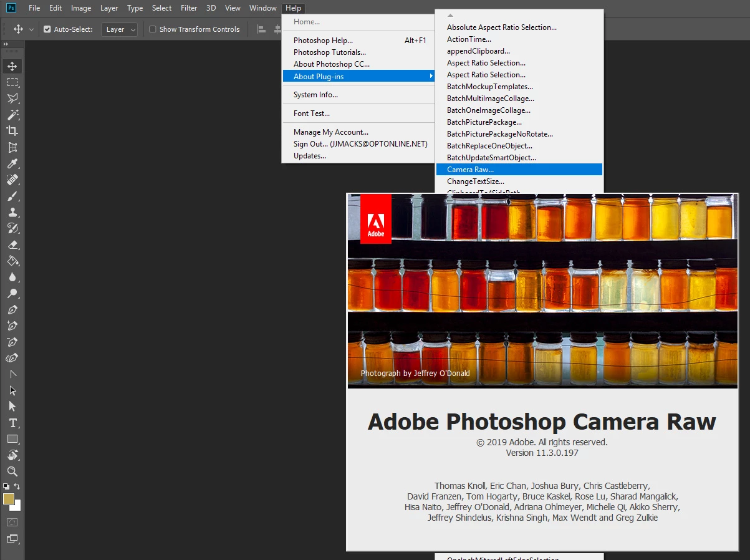Toggle Quick Mask mode
This screenshot has width=750, height=560.
click(x=12, y=522)
